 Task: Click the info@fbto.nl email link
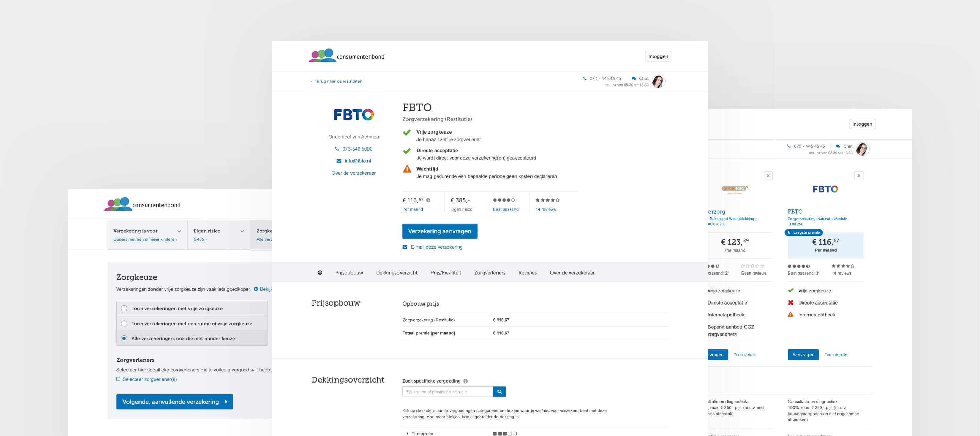click(358, 161)
